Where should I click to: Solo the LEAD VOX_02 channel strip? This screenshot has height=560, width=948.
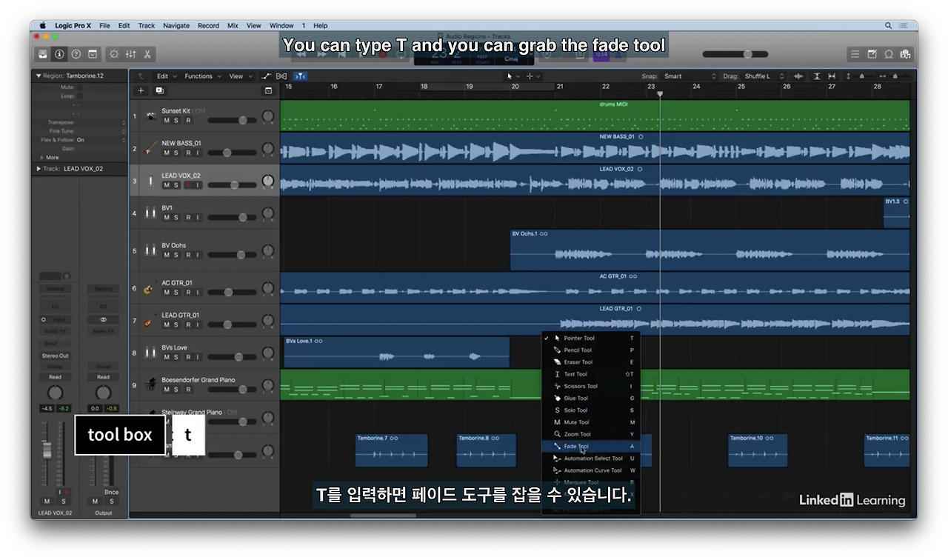pos(63,501)
